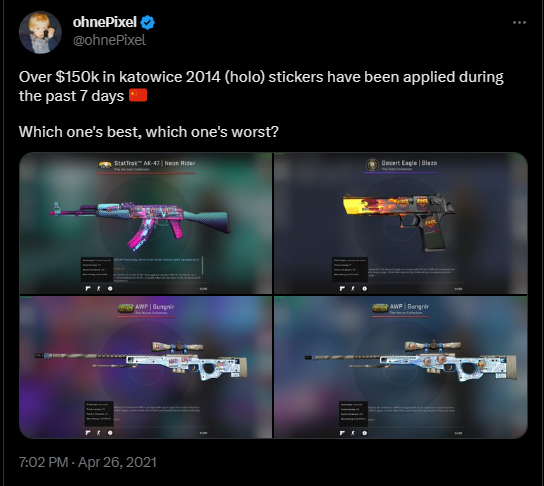Click the collection badge beside Desert Eagle title

click(372, 164)
